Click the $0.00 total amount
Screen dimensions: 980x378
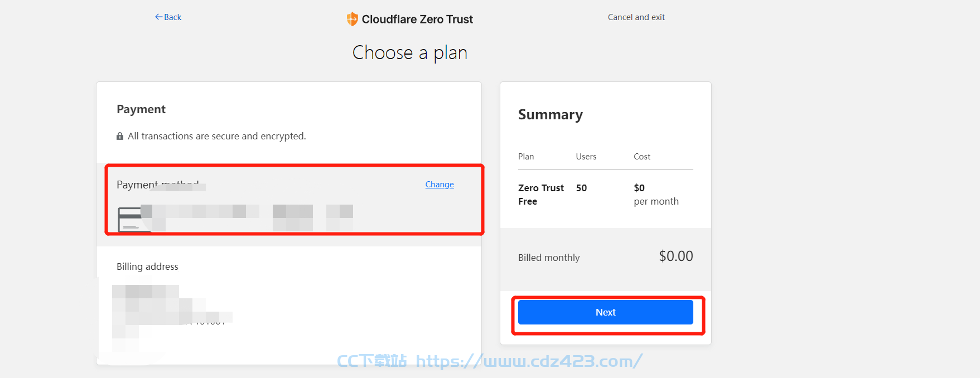(676, 256)
